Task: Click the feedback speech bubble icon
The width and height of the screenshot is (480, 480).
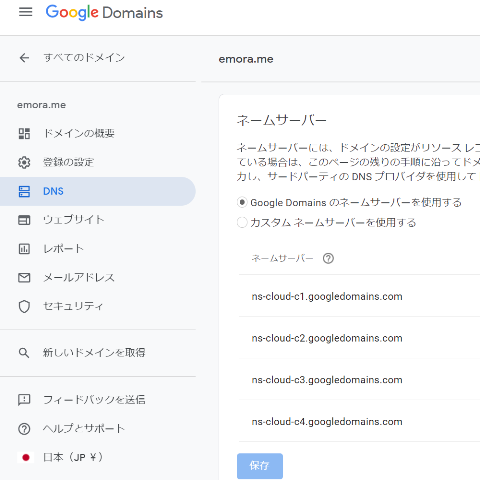Action: (x=24, y=400)
